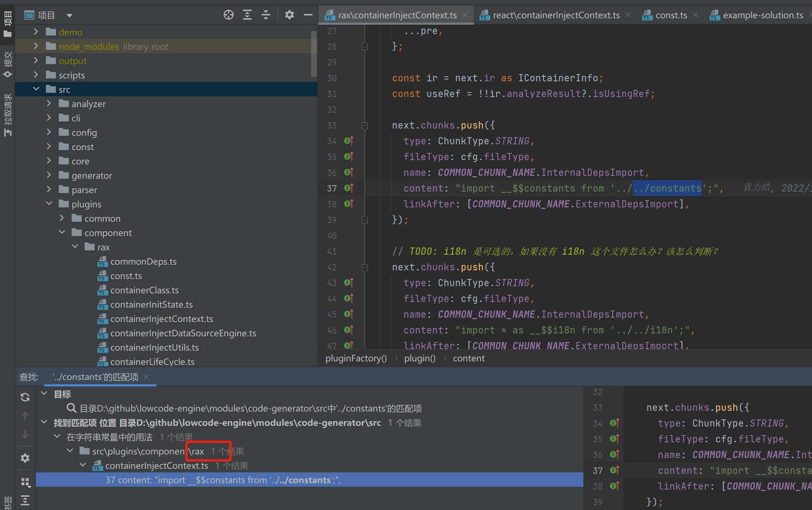Image resolution: width=812 pixels, height=510 pixels.
Task: Collapse all nodes using project toolbar icon
Action: click(x=266, y=15)
